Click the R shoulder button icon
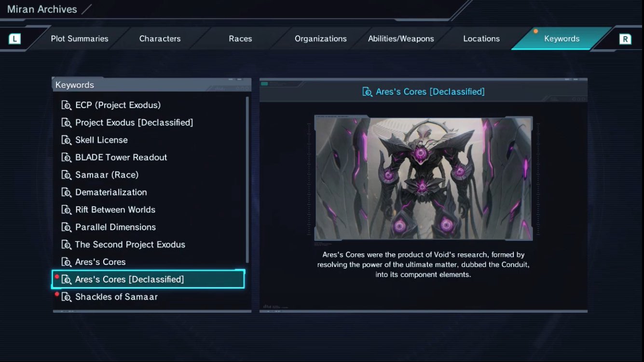Image resolution: width=644 pixels, height=362 pixels. pyautogui.click(x=625, y=39)
